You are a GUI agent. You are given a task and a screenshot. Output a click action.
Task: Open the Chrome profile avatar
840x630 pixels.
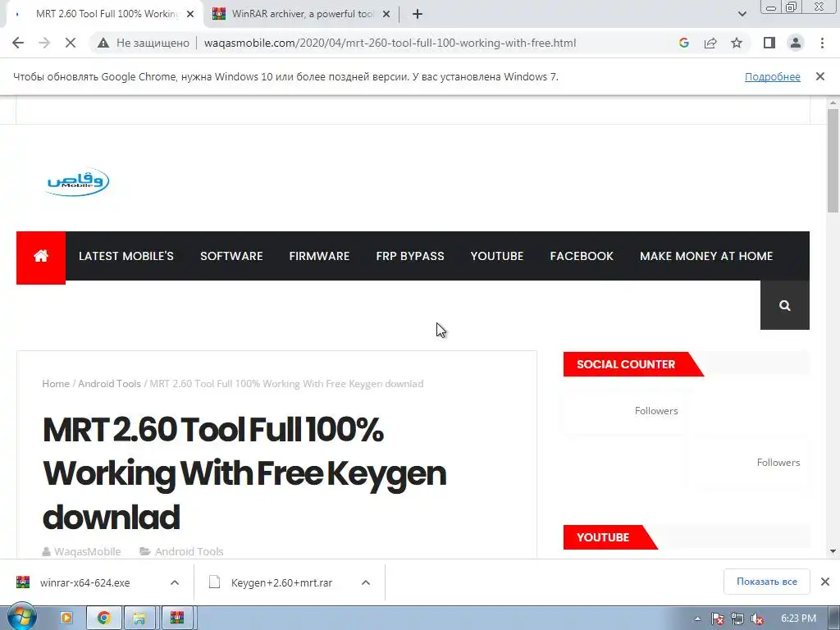click(x=796, y=43)
